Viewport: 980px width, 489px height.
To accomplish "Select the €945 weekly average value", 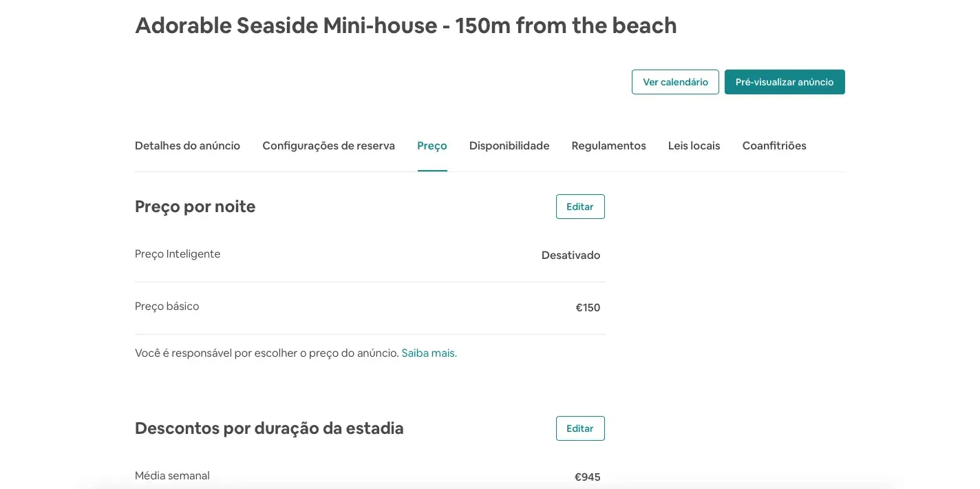I will 588,477.
